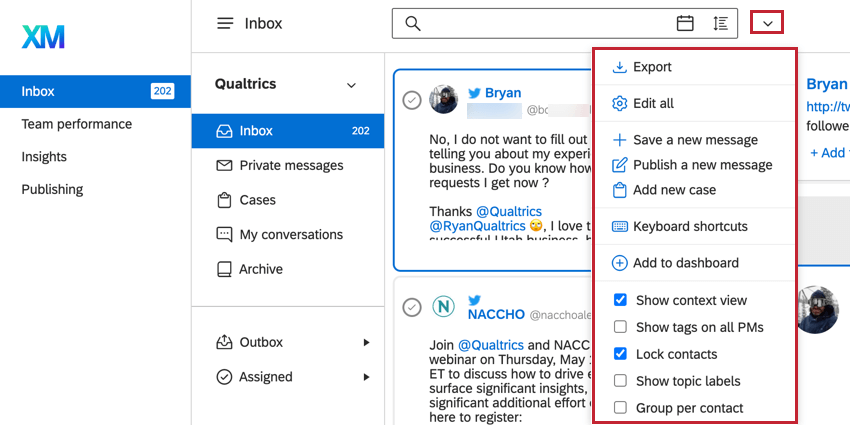This screenshot has width=850, height=425.
Task: Mark NACCHO's message as done
Action: point(412,307)
